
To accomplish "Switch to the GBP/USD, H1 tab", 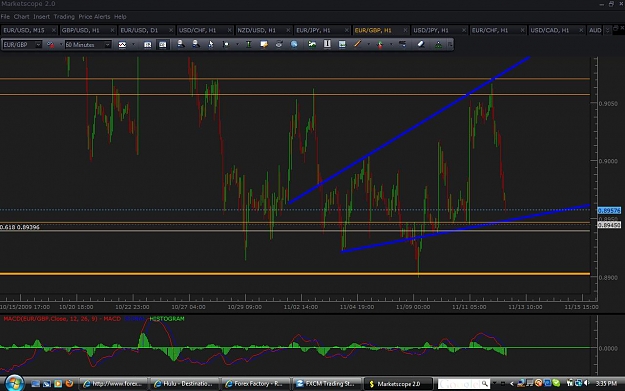I will pyautogui.click(x=88, y=30).
